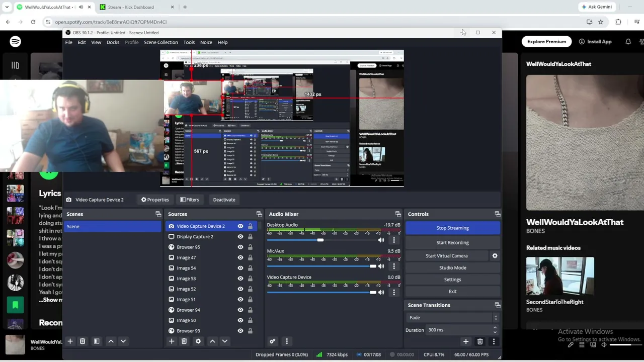
Task: Open the View menu in OBS
Action: [x=96, y=42]
